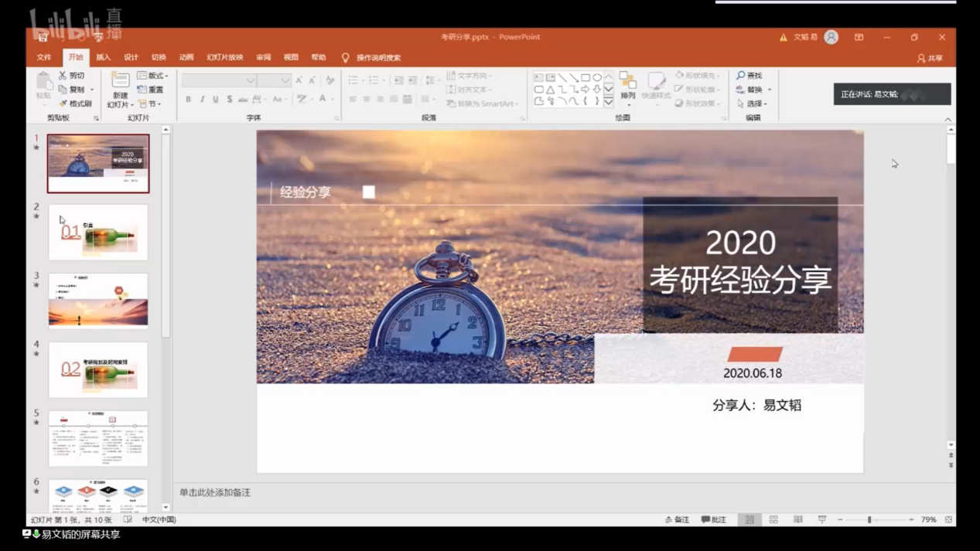
Task: Expand the shapes gallery more arrow
Action: (609, 102)
